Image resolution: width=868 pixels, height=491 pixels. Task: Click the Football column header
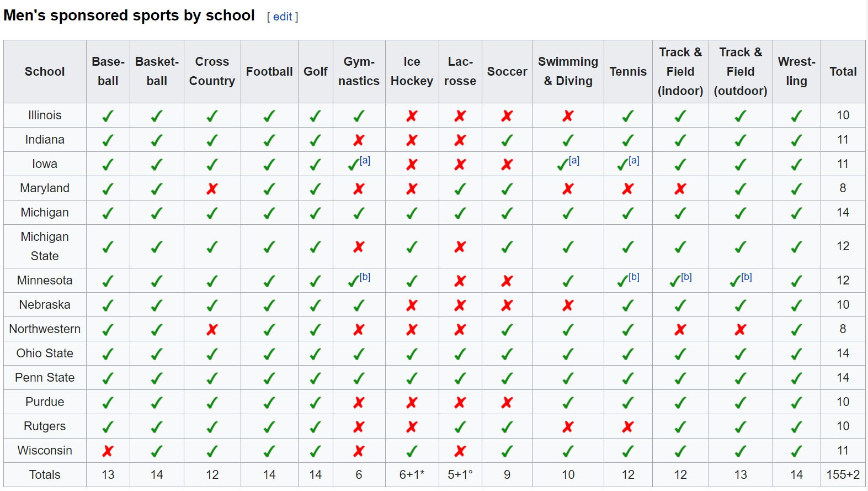click(269, 71)
